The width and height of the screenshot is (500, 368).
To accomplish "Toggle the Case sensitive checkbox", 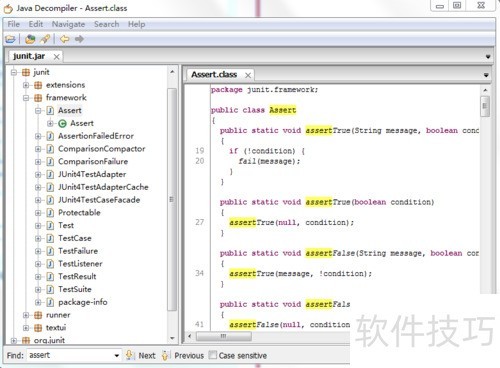I will click(212, 355).
